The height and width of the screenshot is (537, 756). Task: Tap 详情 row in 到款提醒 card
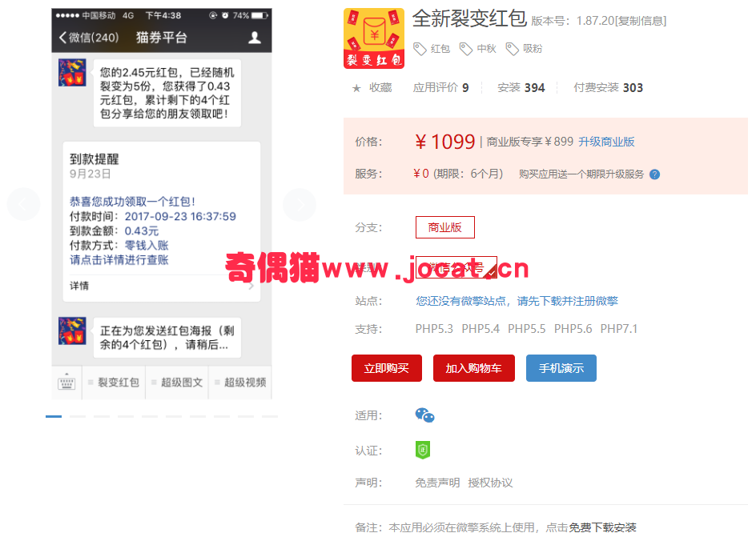pos(162,286)
